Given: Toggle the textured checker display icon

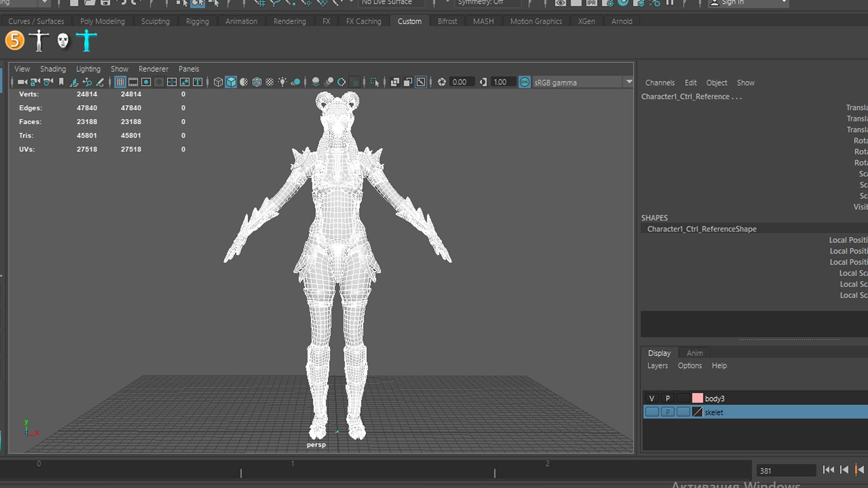Looking at the screenshot, I should [269, 82].
